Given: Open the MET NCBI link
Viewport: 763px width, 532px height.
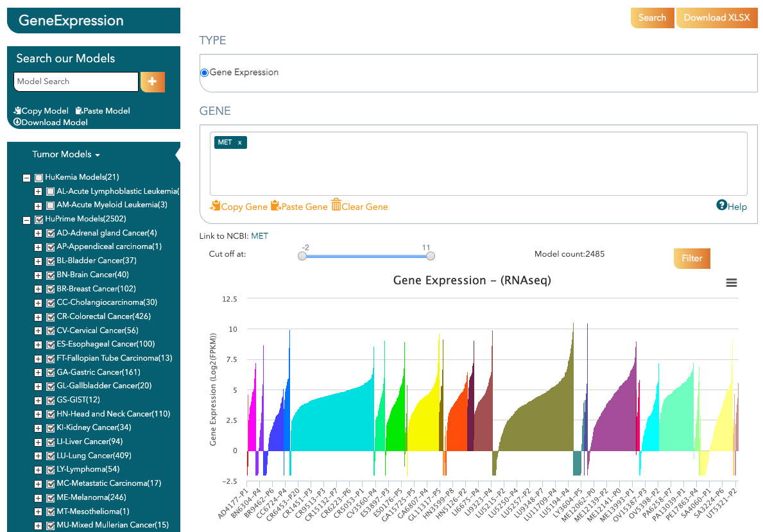Looking at the screenshot, I should (259, 236).
